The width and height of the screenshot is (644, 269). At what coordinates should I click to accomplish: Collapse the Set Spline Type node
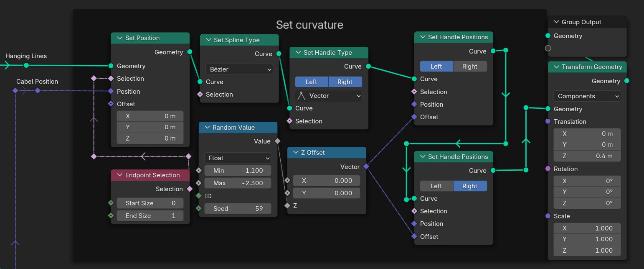click(x=208, y=40)
